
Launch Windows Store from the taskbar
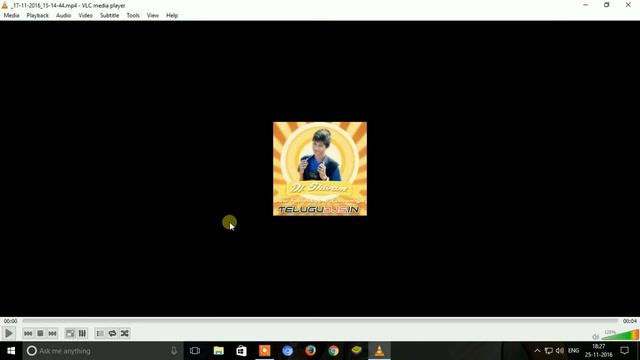click(x=242, y=351)
